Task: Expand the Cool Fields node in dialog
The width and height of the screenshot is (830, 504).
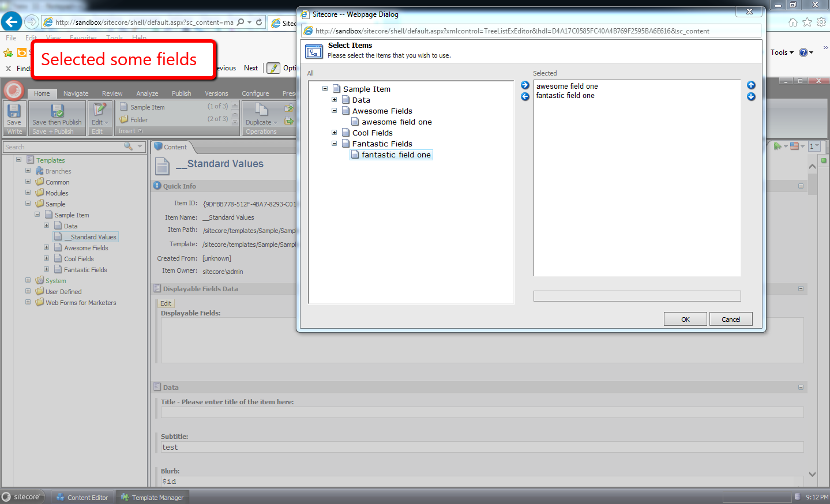Action: coord(334,133)
